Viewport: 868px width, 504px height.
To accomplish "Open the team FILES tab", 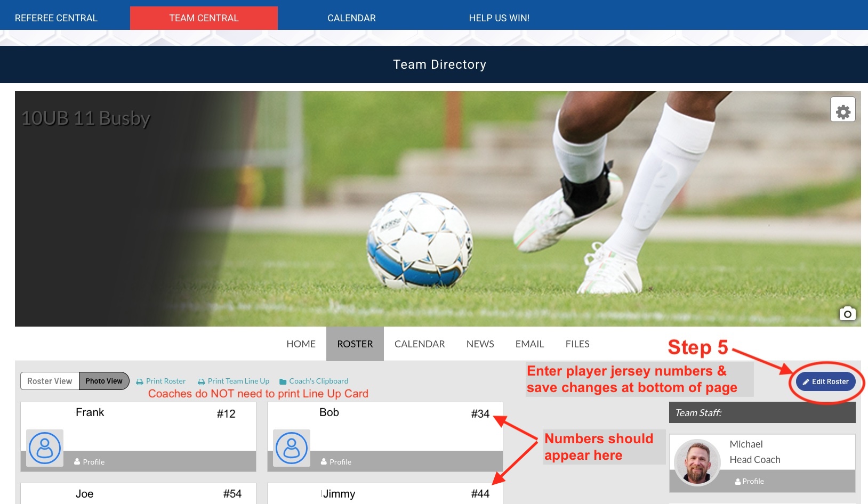I will click(x=577, y=344).
